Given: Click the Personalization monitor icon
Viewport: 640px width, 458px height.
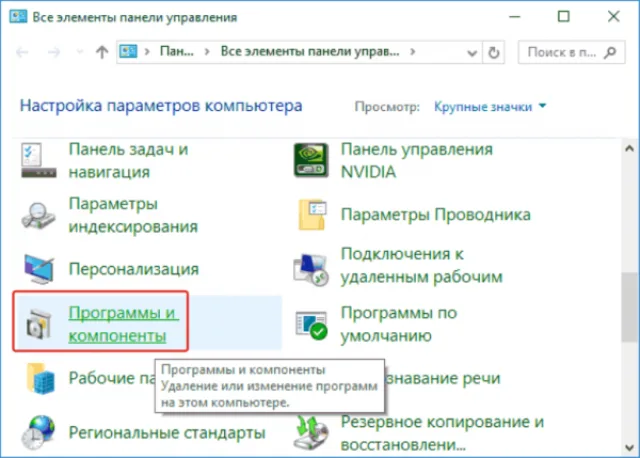Looking at the screenshot, I should point(39,269).
